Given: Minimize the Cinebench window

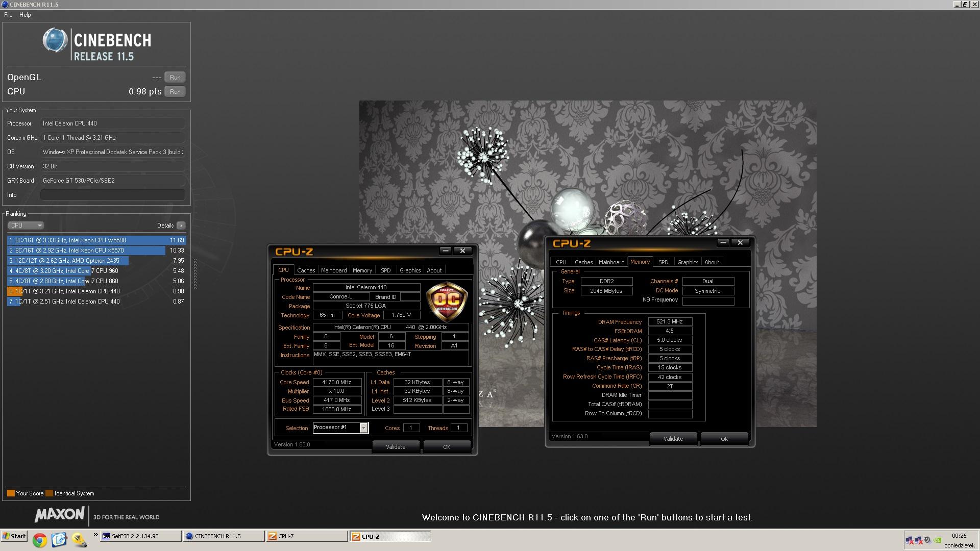Looking at the screenshot, I should tap(957, 4).
